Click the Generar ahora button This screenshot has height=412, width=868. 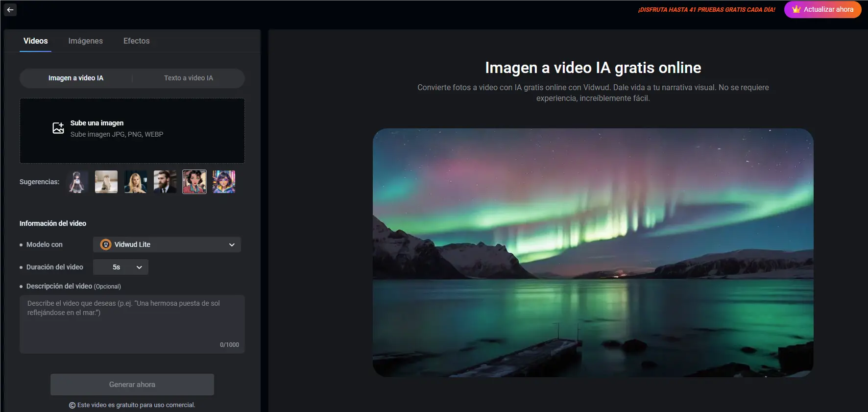[x=132, y=385]
